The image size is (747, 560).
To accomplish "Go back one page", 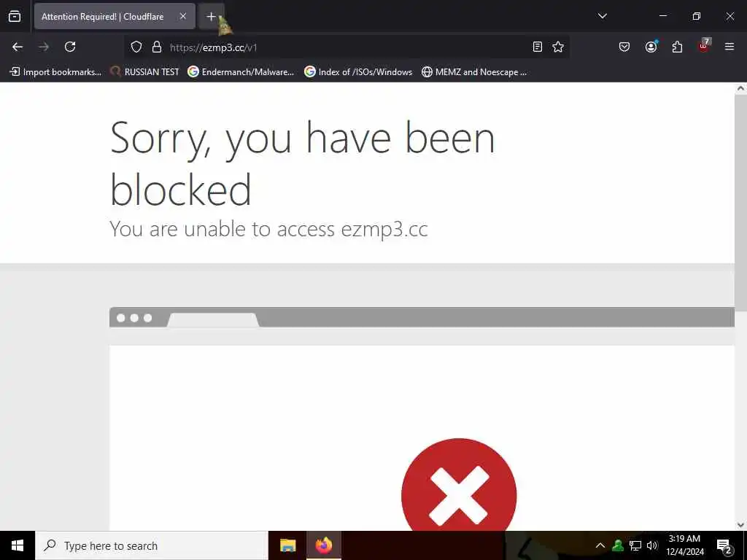I will pyautogui.click(x=18, y=47).
